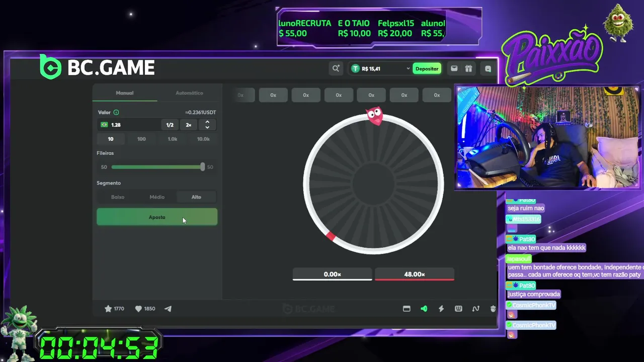Click chat message "ela nao tem que nada kkkkkk"

click(x=546, y=248)
